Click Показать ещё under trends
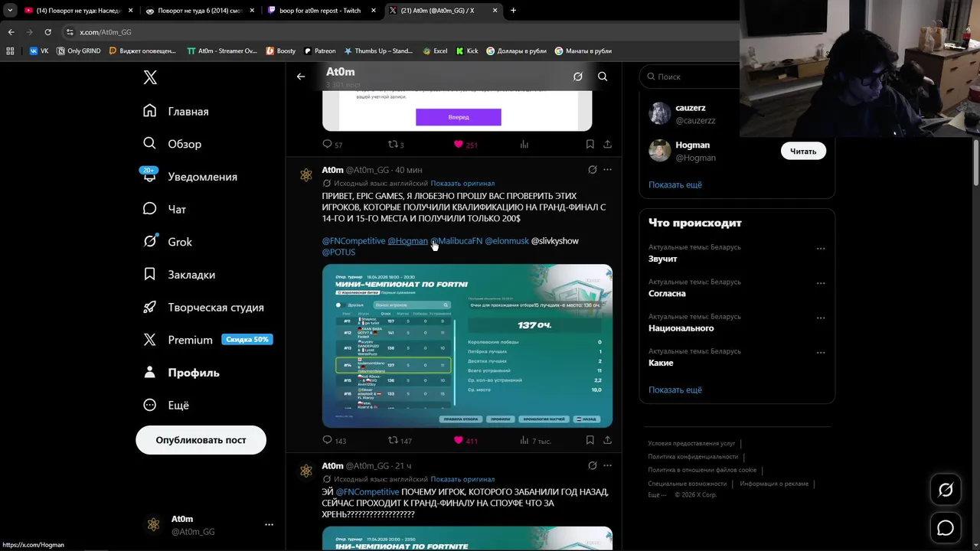 [675, 390]
